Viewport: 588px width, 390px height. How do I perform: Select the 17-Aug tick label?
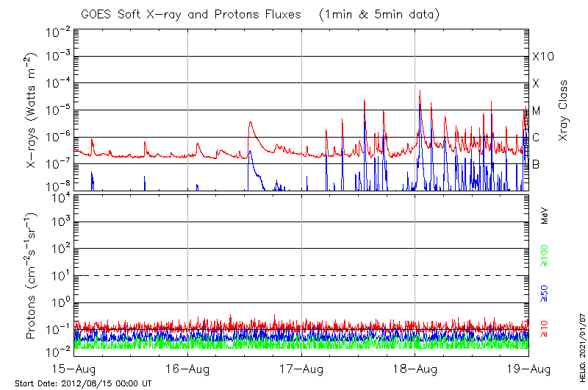301,369
